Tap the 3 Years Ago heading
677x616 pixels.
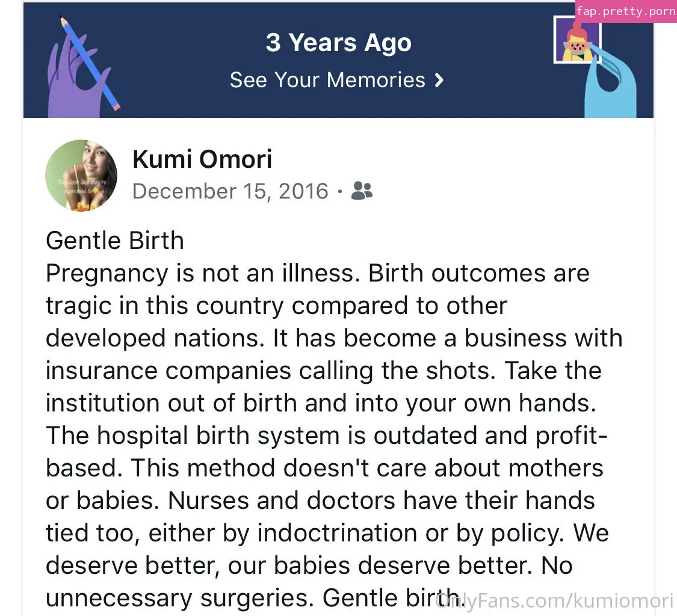click(x=338, y=43)
